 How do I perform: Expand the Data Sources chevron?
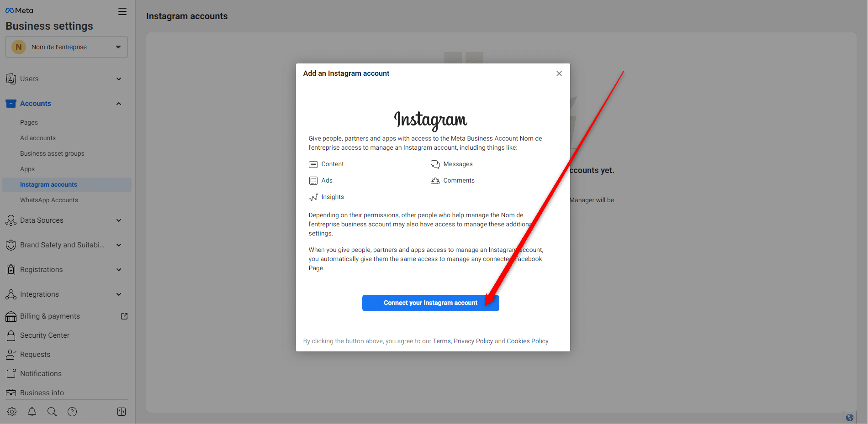coord(119,220)
